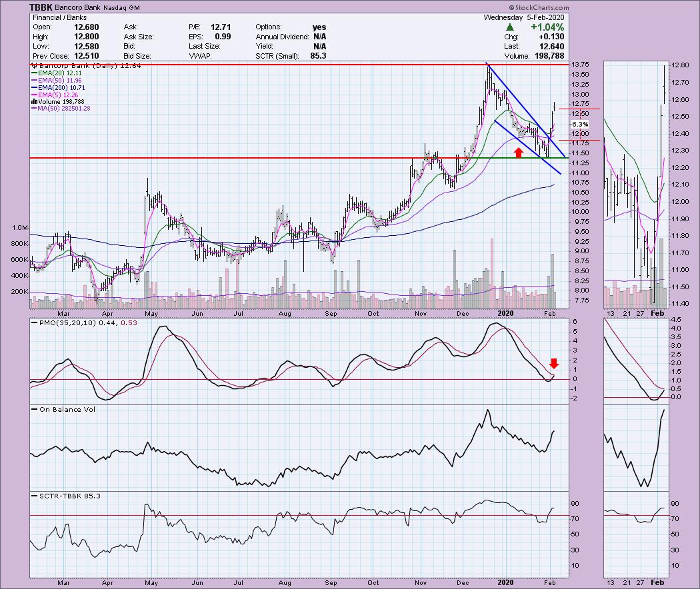Click the PMO(35,20,10) indicator title

pyautogui.click(x=67, y=322)
